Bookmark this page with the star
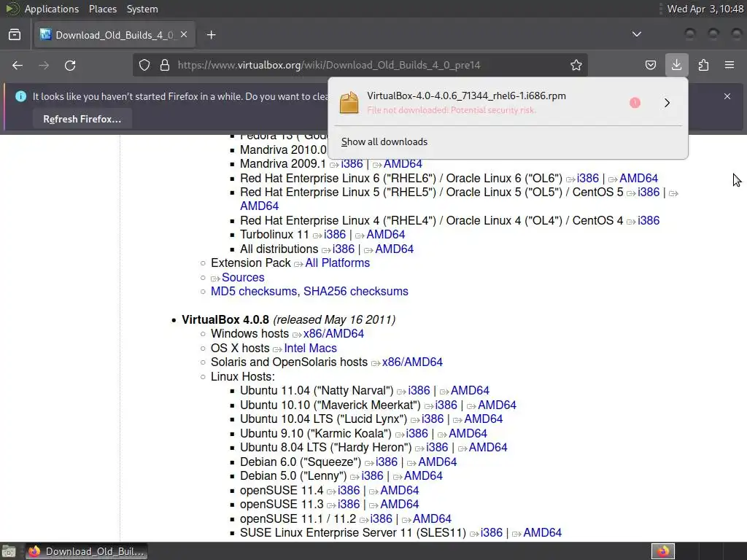The height and width of the screenshot is (560, 747). 576,65
